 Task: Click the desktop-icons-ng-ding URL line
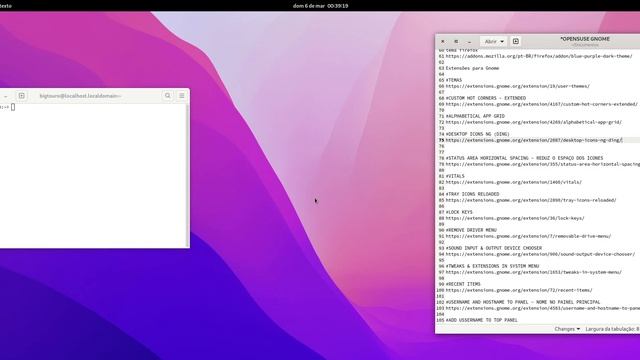pos(534,140)
